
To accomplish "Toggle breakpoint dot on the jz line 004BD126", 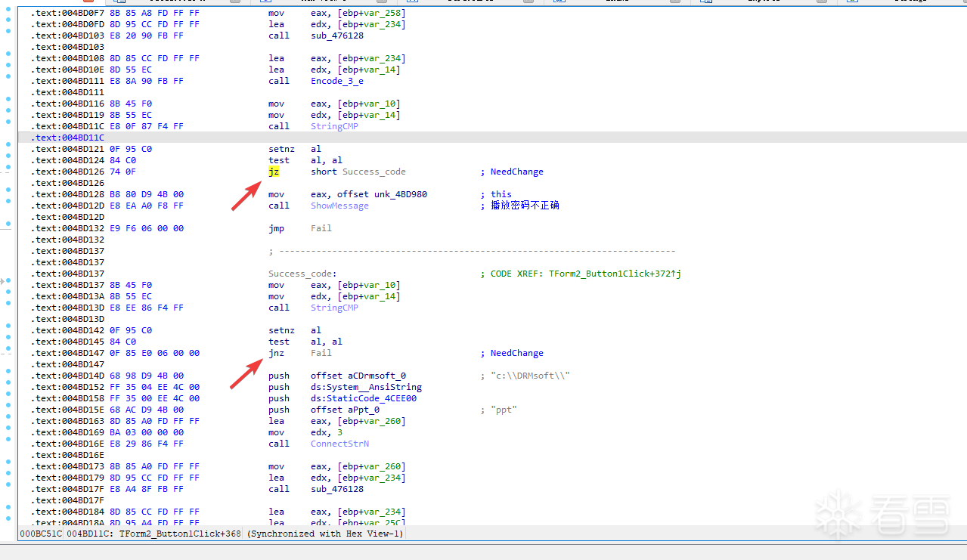I will (x=8, y=168).
